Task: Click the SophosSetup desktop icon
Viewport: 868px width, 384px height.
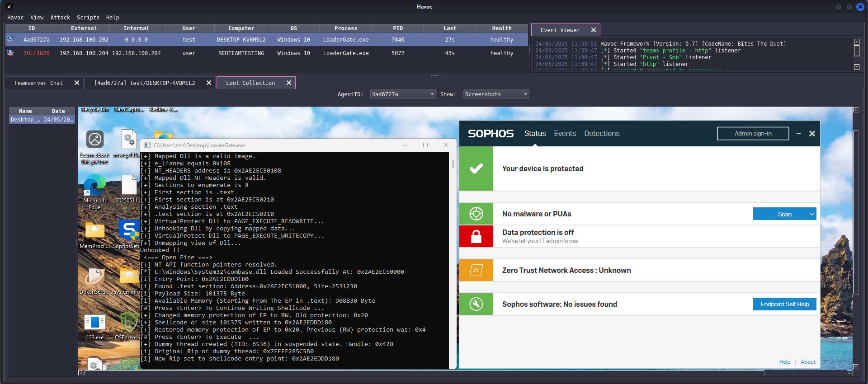Action: [x=129, y=230]
